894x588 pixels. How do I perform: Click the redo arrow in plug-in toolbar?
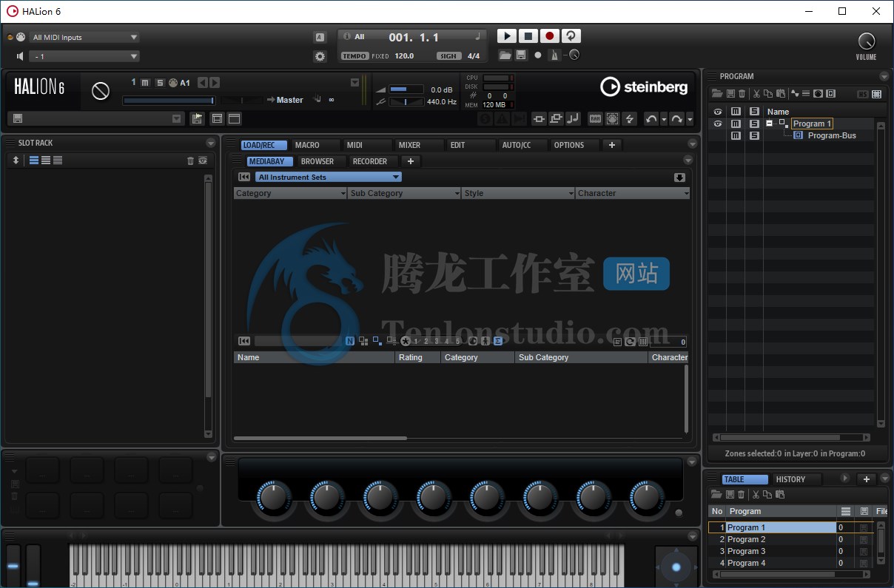pyautogui.click(x=676, y=118)
